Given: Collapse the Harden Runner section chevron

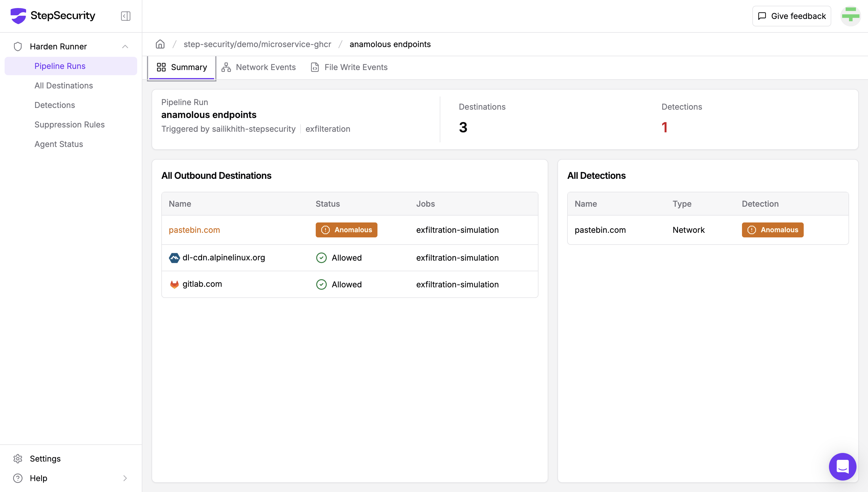Looking at the screenshot, I should 125,46.
